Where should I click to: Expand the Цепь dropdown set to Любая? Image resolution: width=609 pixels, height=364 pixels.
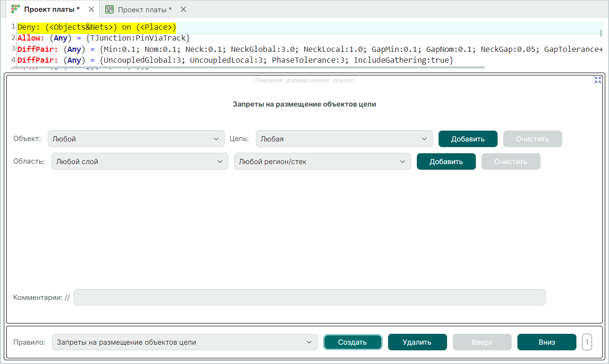click(344, 139)
